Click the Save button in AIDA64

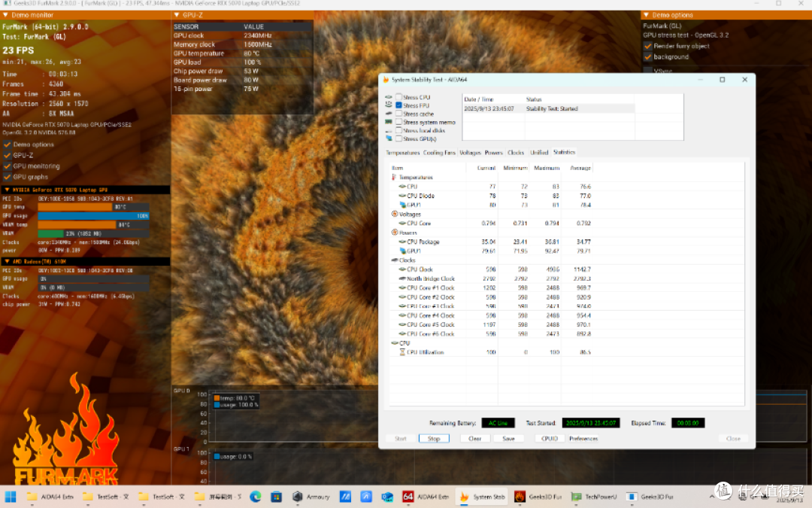tap(508, 439)
